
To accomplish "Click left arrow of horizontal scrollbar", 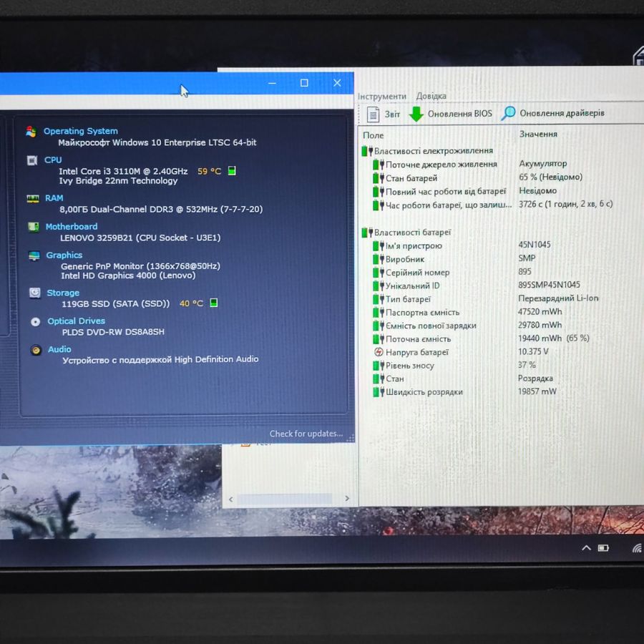I will click(231, 499).
